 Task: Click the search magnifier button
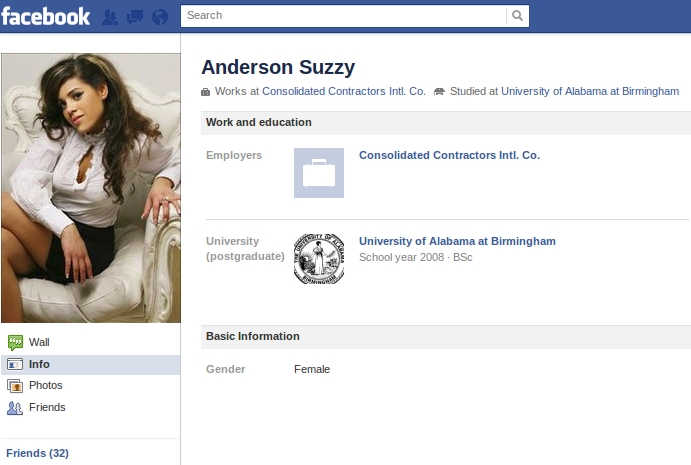tap(517, 16)
